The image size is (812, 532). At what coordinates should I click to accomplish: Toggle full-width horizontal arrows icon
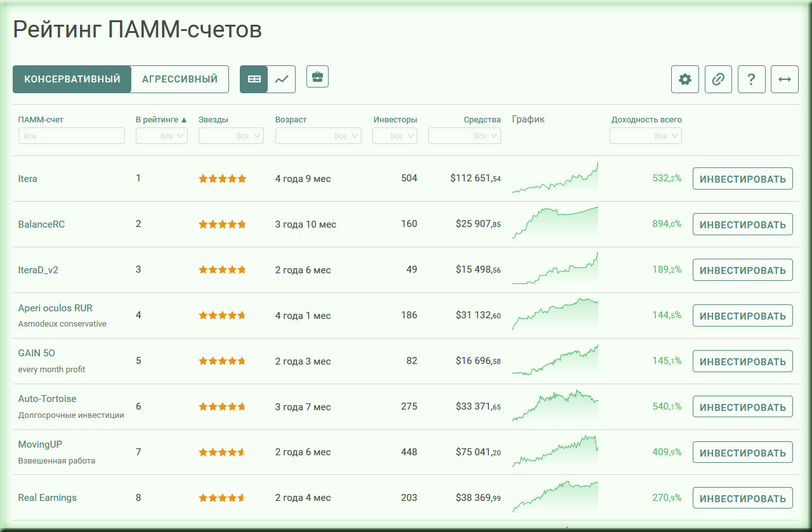(x=785, y=79)
